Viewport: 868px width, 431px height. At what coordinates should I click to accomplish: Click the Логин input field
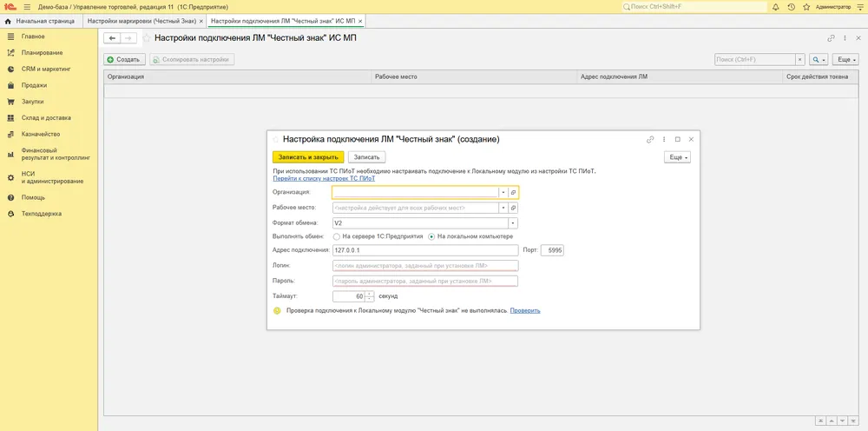425,266
